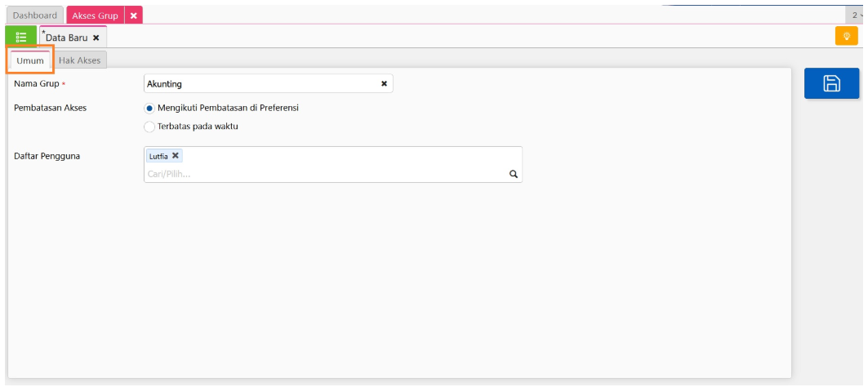
Task: Click the magnifier icon in Daftar Pengguna
Action: pos(514,174)
